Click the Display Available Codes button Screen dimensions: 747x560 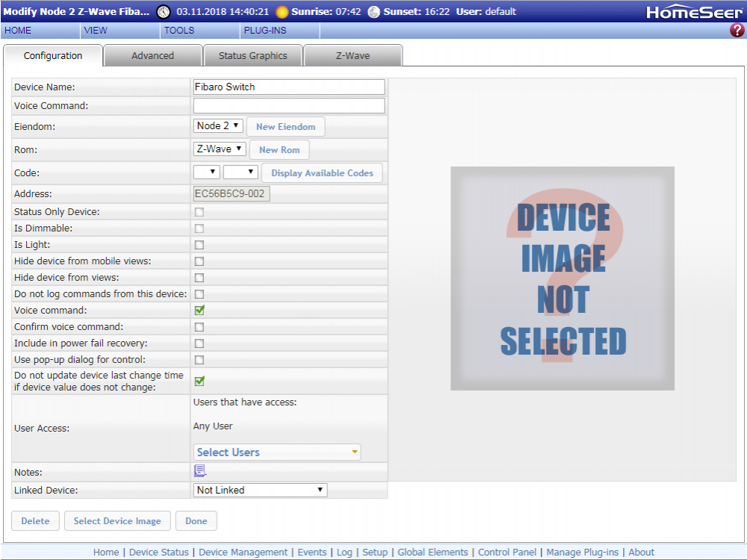[322, 173]
